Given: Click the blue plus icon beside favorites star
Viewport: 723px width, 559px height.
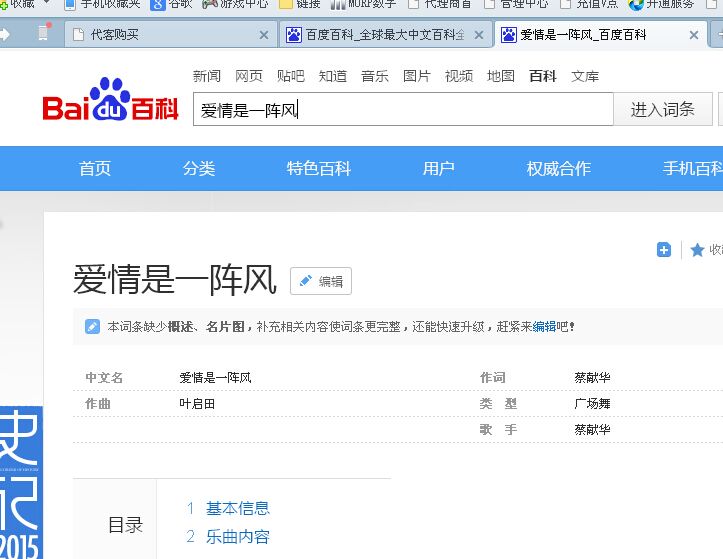Looking at the screenshot, I should click(x=664, y=250).
